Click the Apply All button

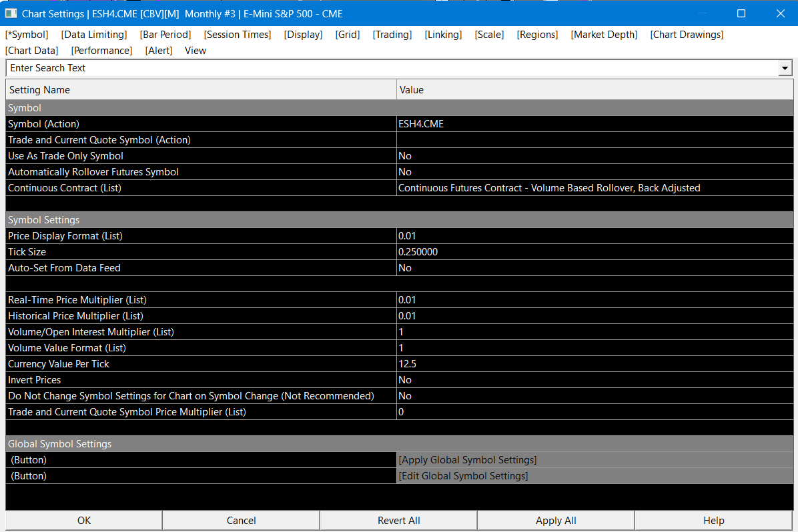[556, 520]
